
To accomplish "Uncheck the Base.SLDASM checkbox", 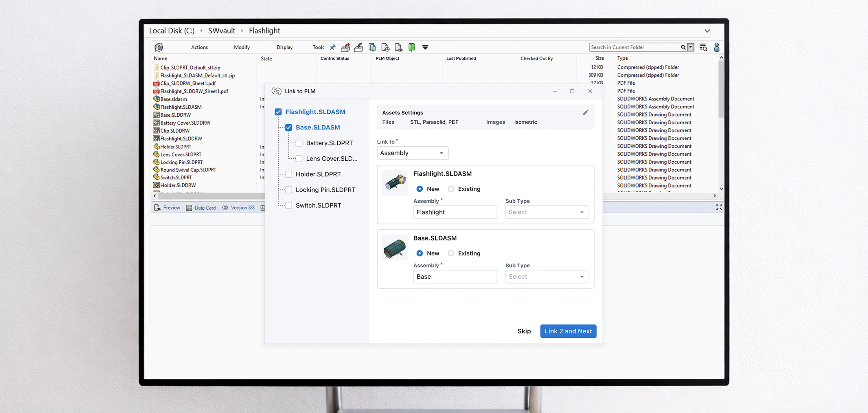I will [288, 127].
